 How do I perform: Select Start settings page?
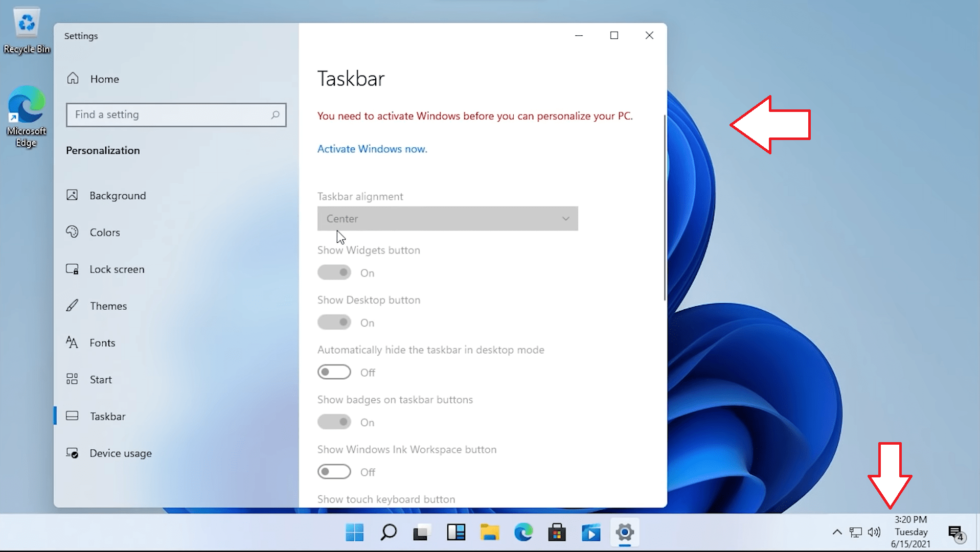[101, 380]
